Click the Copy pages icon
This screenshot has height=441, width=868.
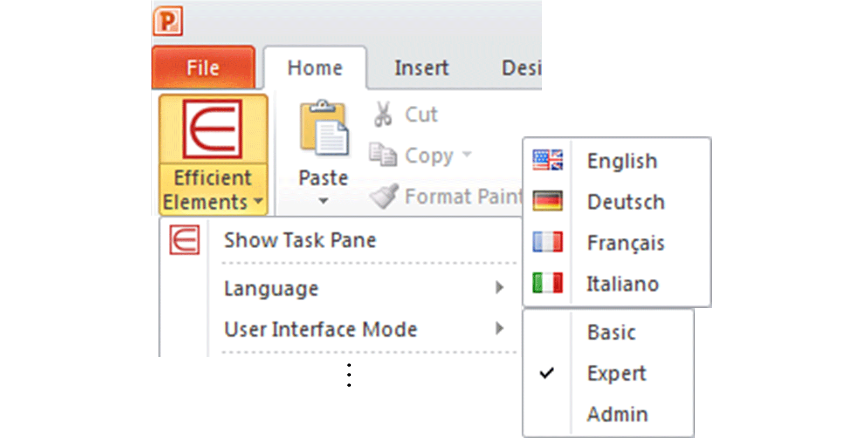tap(383, 155)
